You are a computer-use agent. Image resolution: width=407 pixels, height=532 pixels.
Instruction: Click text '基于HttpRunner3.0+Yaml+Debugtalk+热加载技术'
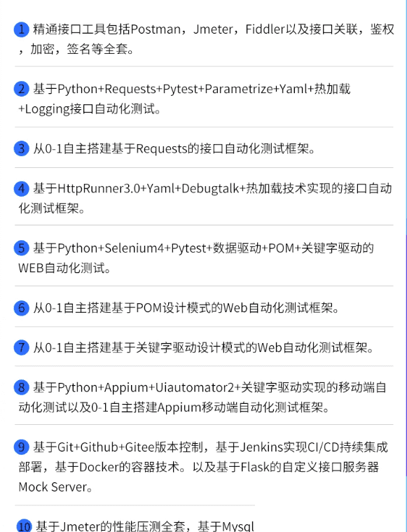pos(170,188)
